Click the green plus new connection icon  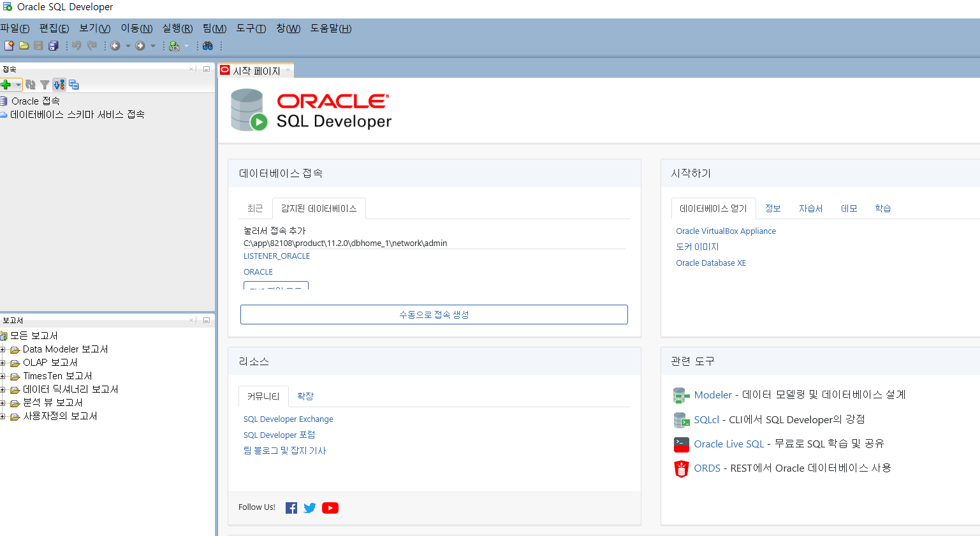point(6,85)
